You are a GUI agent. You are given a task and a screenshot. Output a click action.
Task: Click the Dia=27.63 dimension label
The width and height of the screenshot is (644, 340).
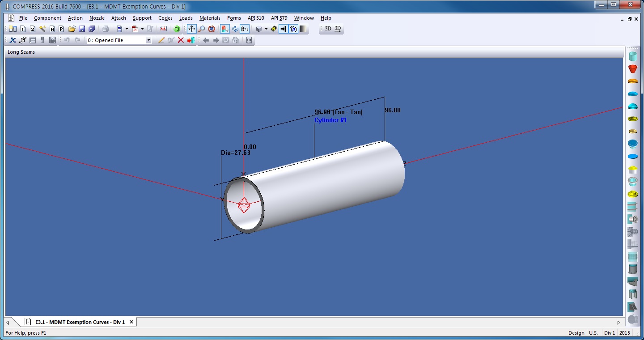pos(236,153)
